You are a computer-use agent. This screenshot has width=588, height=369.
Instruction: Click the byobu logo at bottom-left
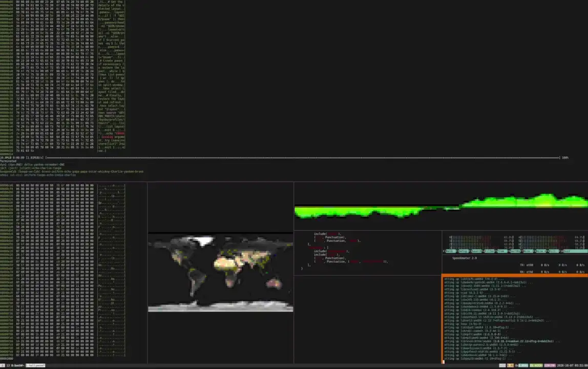(2, 365)
